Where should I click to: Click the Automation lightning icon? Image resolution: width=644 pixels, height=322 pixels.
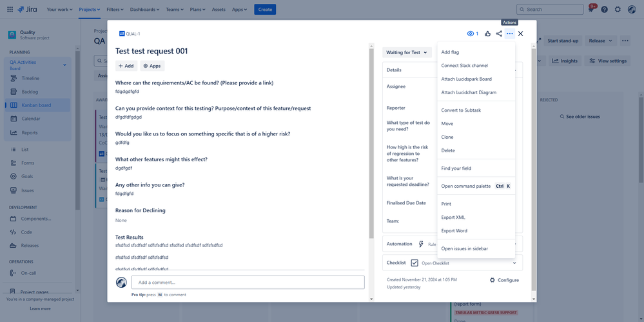tap(420, 244)
